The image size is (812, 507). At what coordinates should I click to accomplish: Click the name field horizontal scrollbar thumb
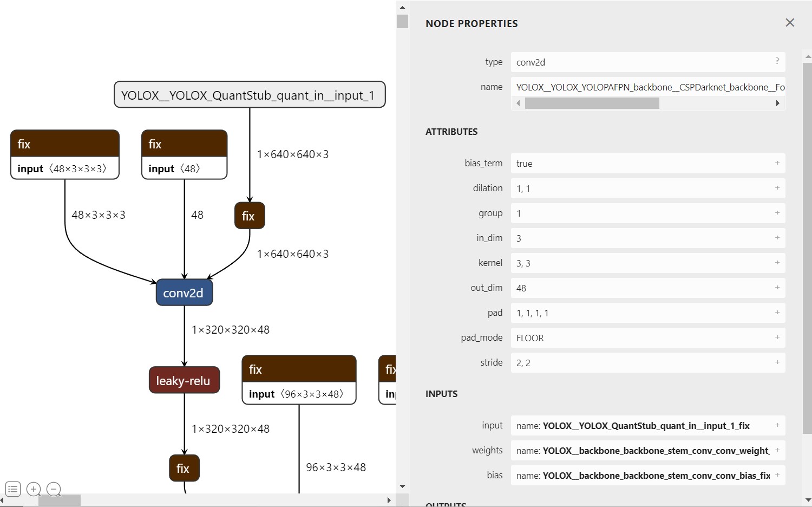pos(592,103)
